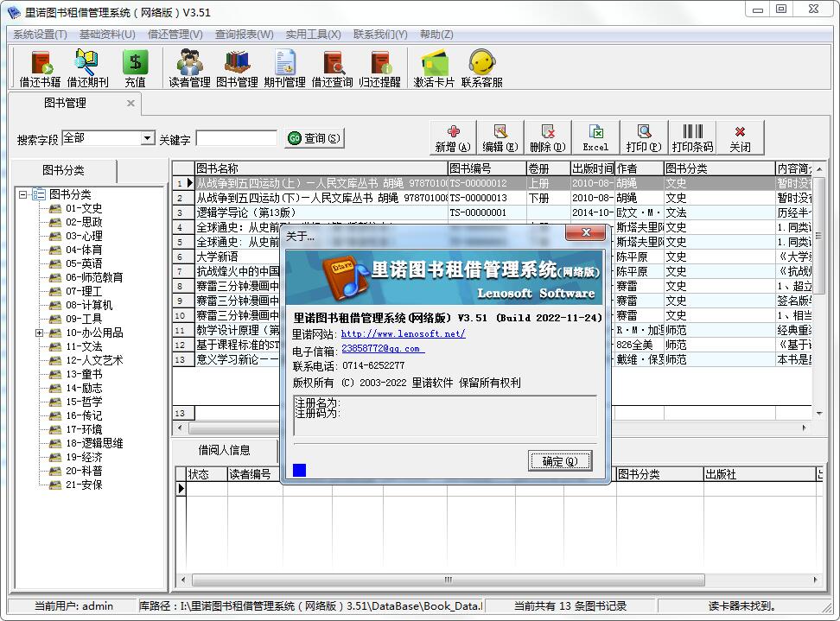Open 读者管理 reader management
The image size is (840, 621).
[189, 68]
